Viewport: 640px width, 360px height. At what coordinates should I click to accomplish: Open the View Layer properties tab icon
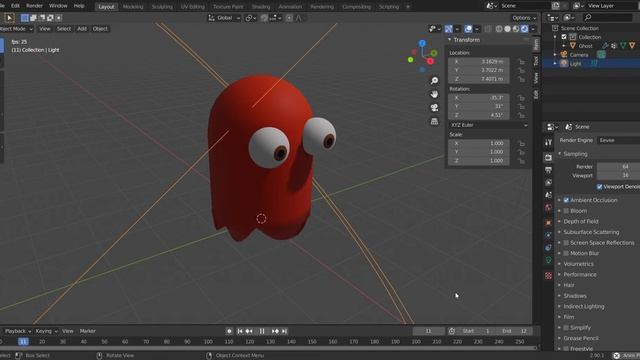pyautogui.click(x=548, y=182)
